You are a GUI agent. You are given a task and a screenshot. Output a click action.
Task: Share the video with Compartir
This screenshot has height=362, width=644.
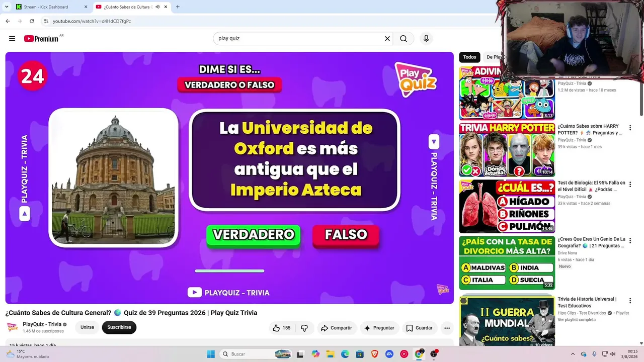pyautogui.click(x=337, y=328)
